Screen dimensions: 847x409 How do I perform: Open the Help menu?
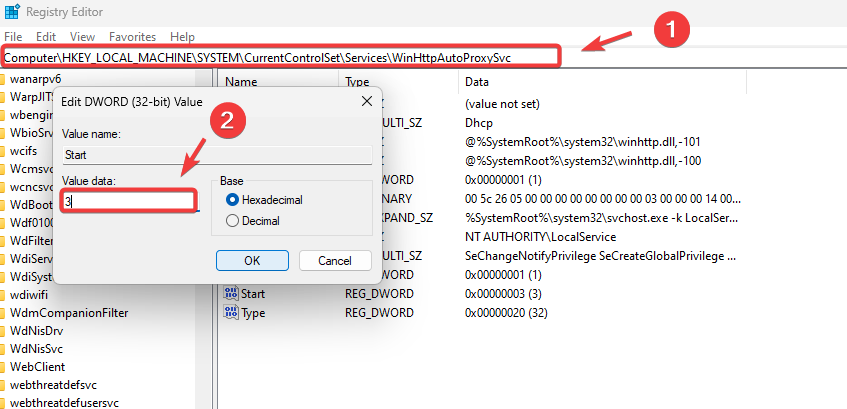182,37
